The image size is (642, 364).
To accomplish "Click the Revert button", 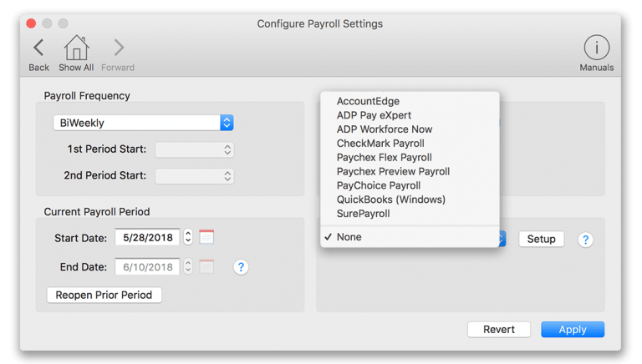I will point(499,329).
